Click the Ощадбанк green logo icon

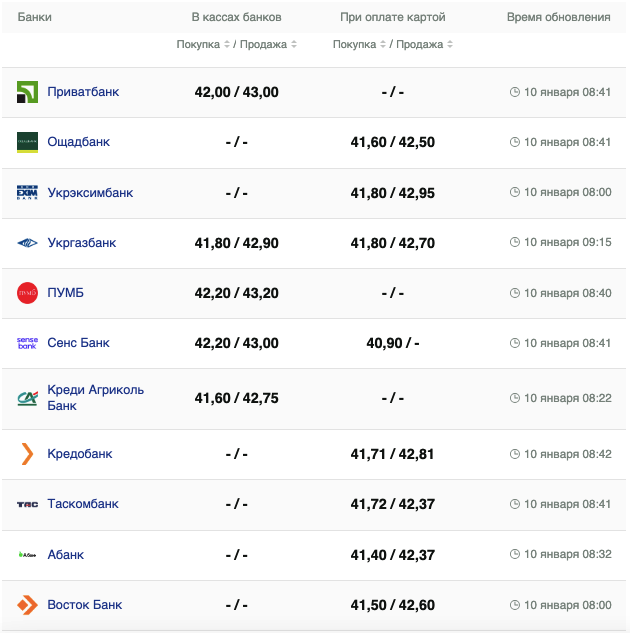tap(27, 142)
